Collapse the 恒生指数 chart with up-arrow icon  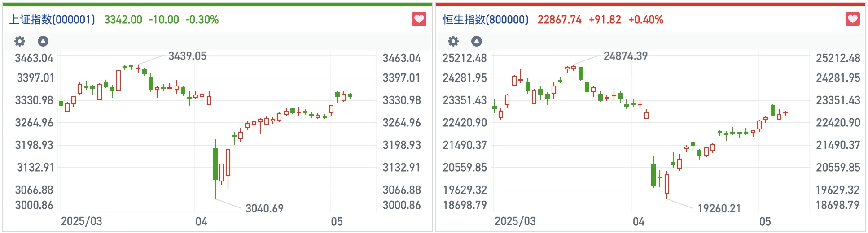tap(477, 41)
